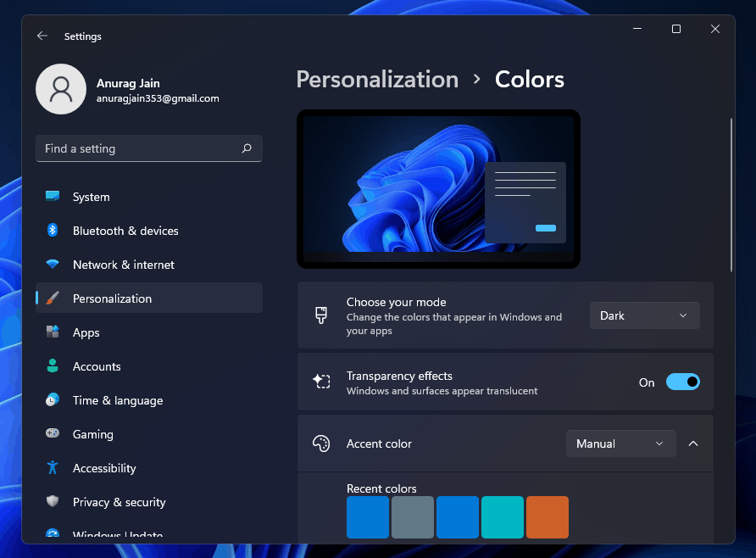Click Personalization breadcrumb link
This screenshot has height=558, width=756.
pos(377,80)
